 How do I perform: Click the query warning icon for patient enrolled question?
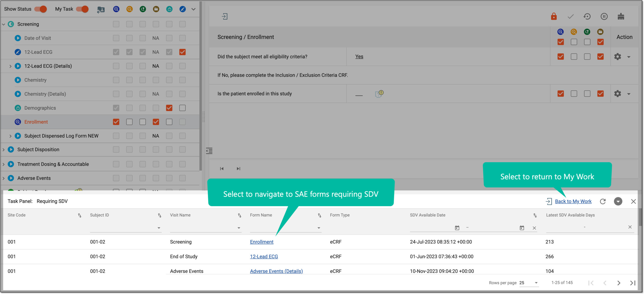tap(379, 93)
